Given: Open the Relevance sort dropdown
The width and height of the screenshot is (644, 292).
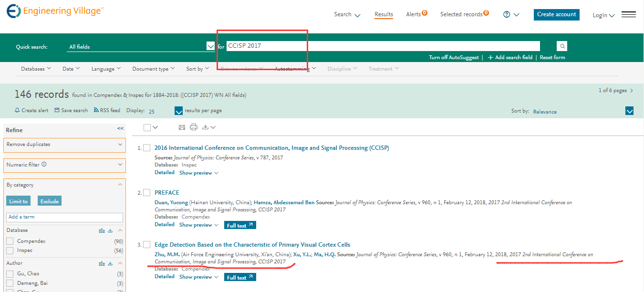Looking at the screenshot, I should pyautogui.click(x=630, y=111).
